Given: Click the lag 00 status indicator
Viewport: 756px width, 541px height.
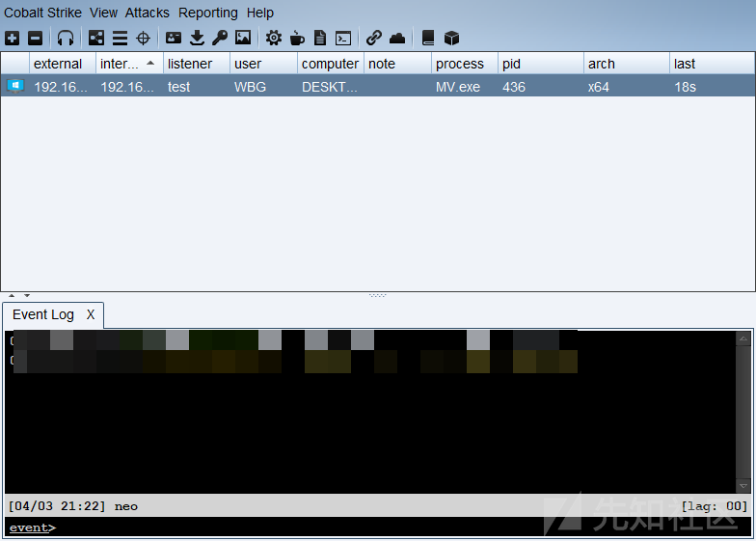Looking at the screenshot, I should [x=714, y=506].
